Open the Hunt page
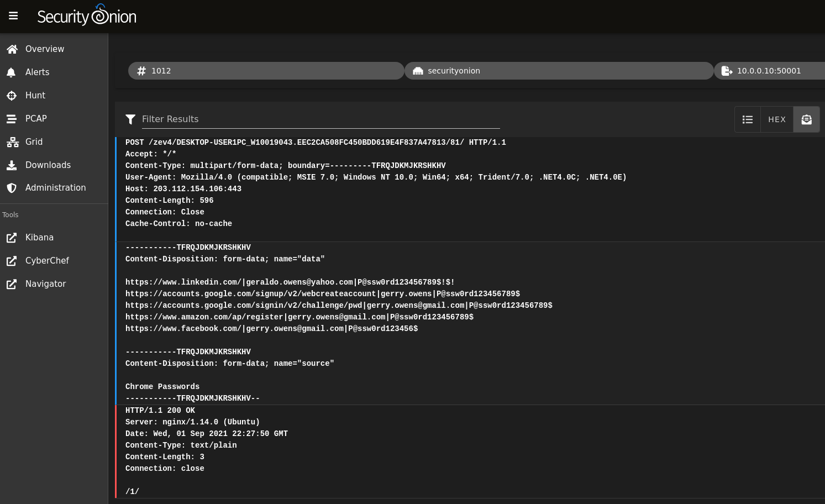825x504 pixels. point(54,96)
